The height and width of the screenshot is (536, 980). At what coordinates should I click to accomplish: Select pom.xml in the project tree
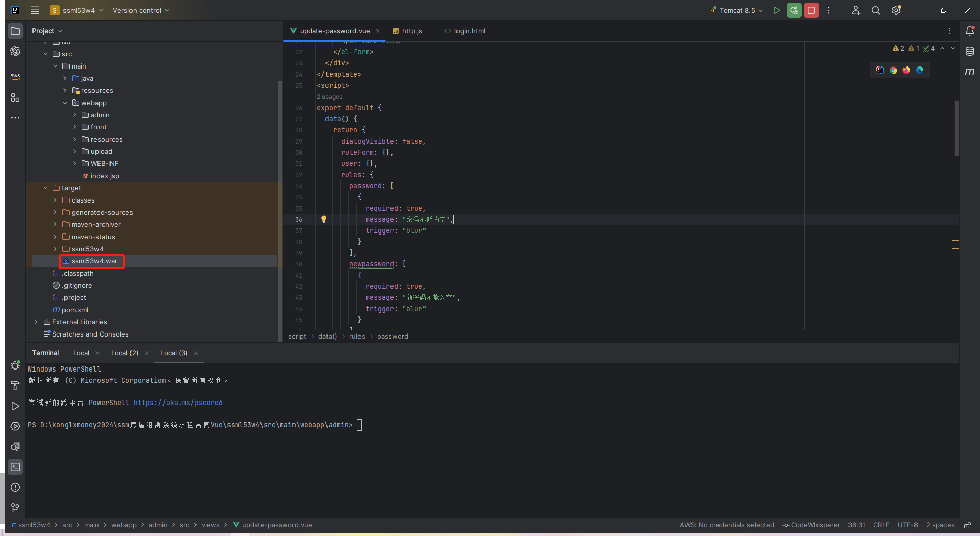tap(75, 310)
